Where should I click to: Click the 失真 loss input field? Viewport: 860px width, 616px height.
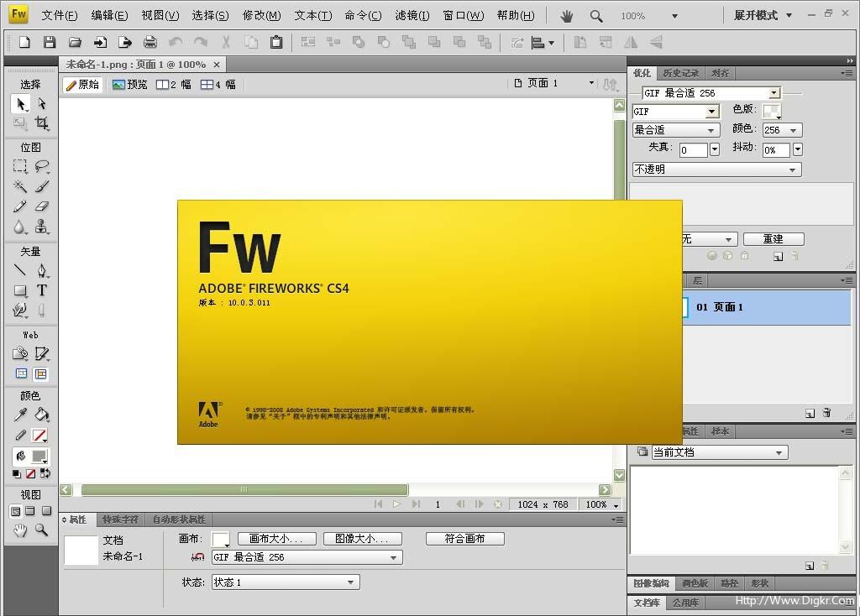(x=693, y=150)
